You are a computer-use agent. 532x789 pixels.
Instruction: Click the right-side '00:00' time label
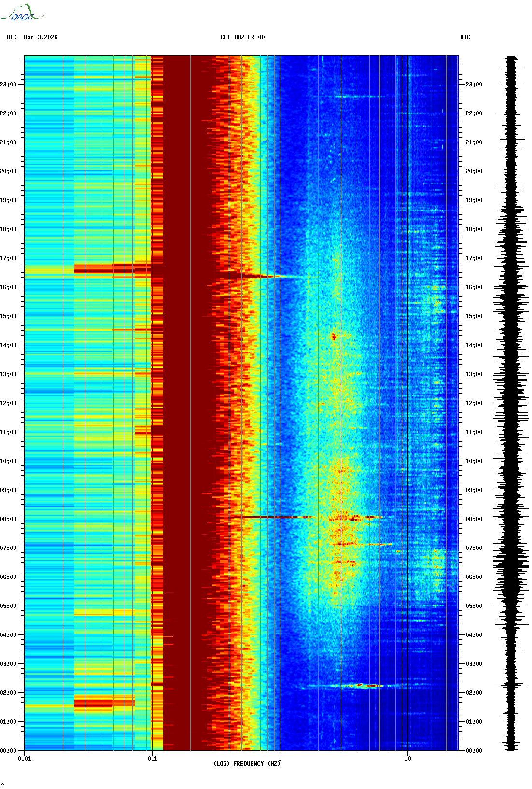click(474, 751)
